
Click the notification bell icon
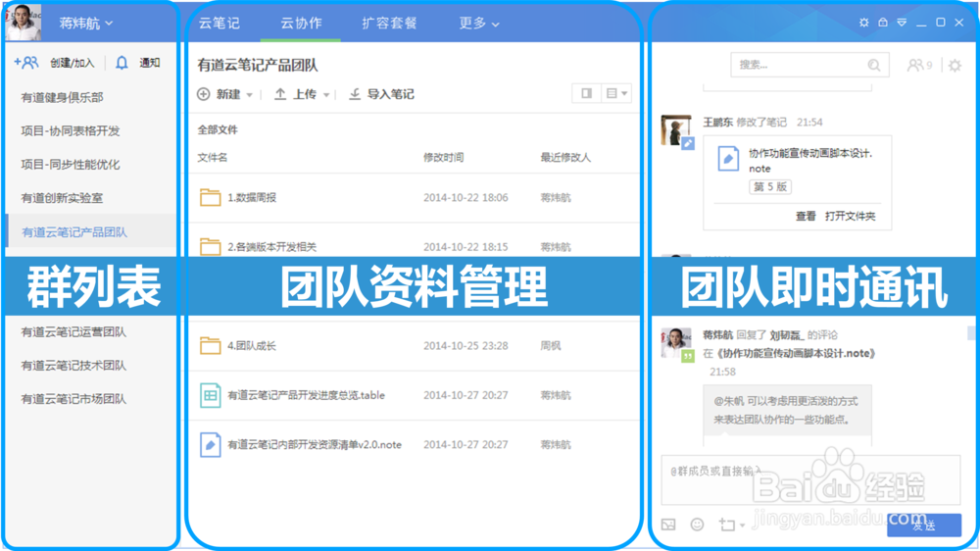(122, 63)
